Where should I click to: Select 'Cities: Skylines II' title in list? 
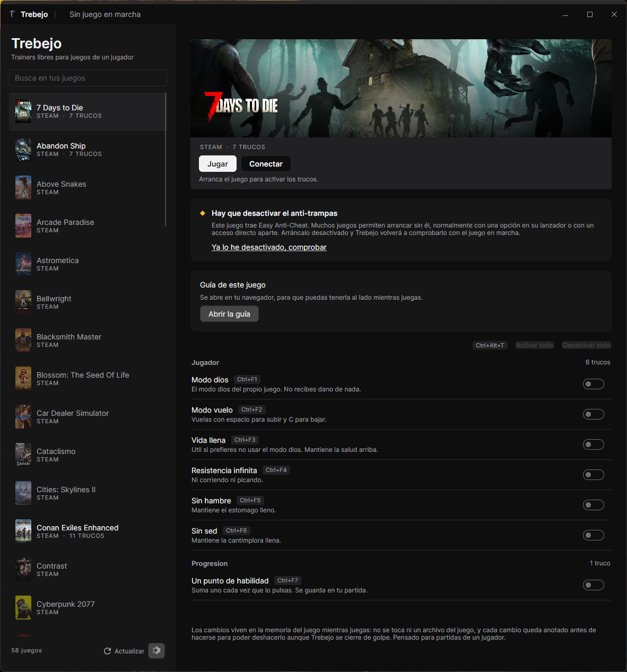tap(66, 490)
